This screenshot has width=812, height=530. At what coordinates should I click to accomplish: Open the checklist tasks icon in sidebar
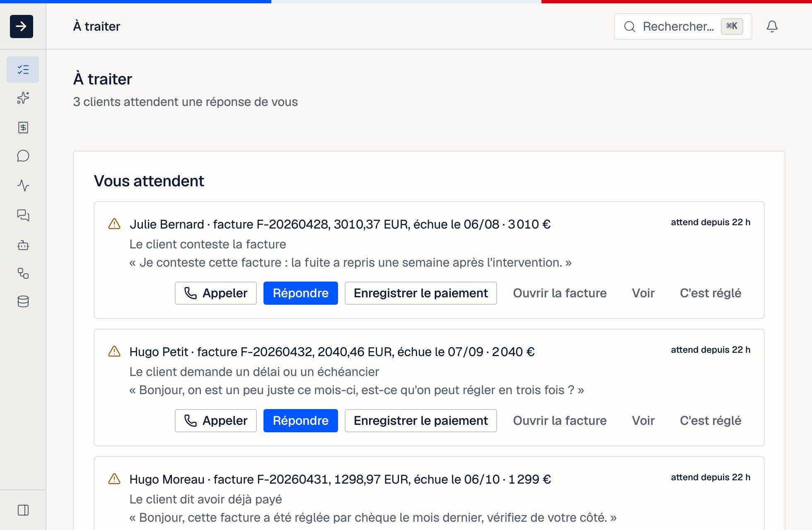point(23,70)
